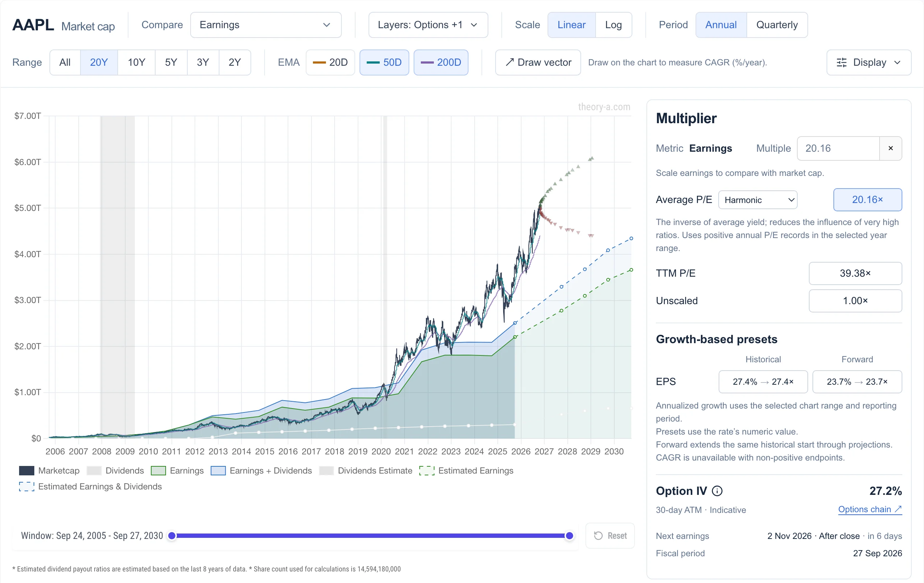Screen dimensions: 924x583
Task: Open the Harmonic average P/E dropdown
Action: 758,200
